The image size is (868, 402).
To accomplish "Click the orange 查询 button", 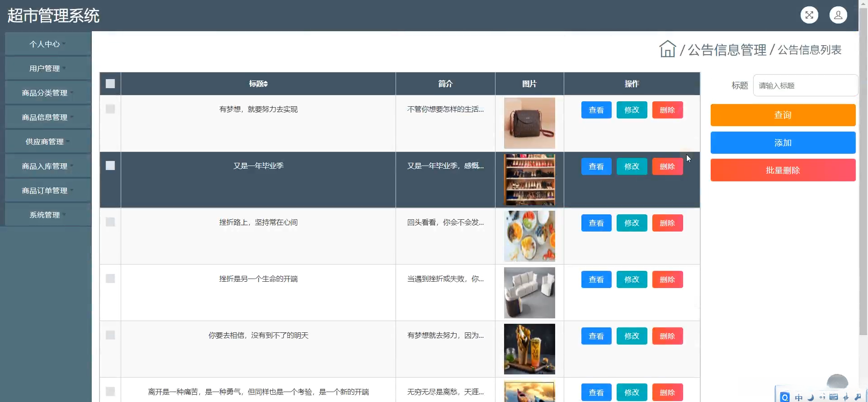I will pos(783,115).
